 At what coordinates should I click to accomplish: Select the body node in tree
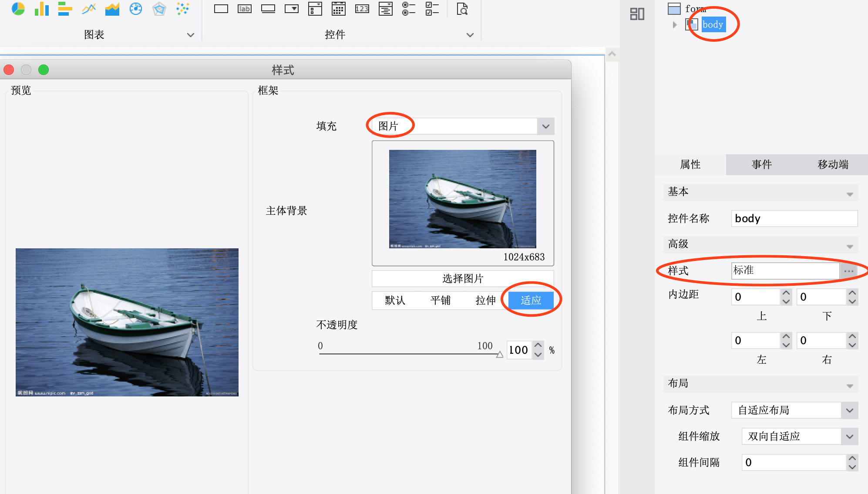[713, 25]
